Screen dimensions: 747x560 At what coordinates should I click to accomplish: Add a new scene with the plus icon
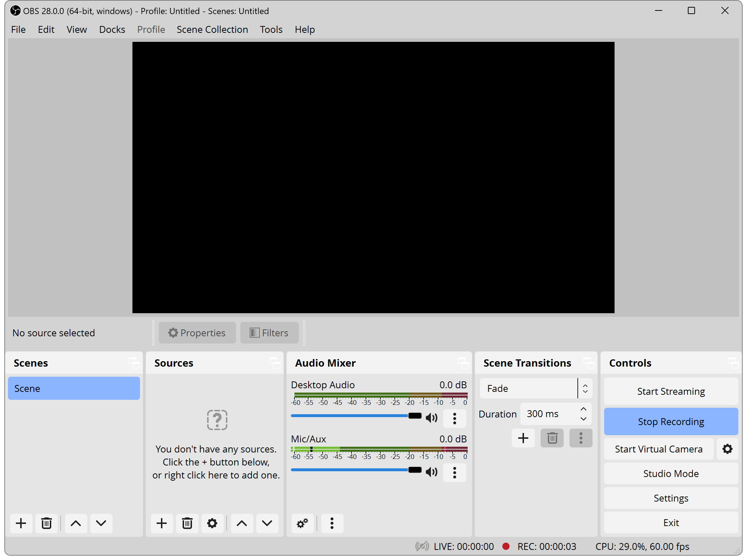point(21,523)
